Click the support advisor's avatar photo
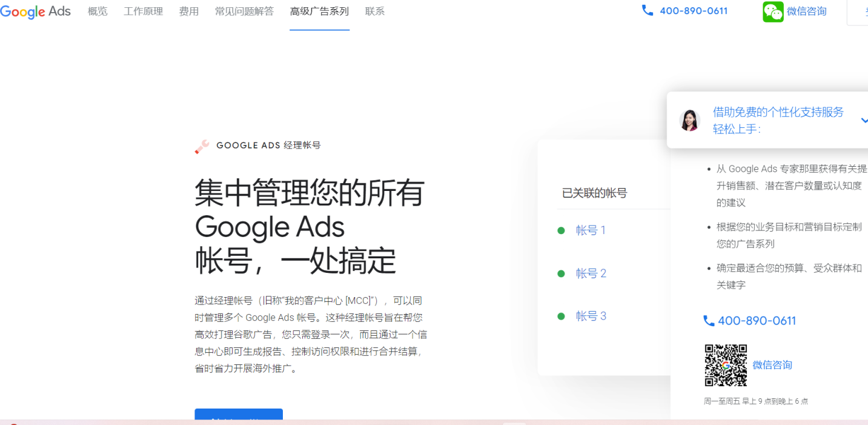The height and width of the screenshot is (425, 868). click(x=690, y=119)
